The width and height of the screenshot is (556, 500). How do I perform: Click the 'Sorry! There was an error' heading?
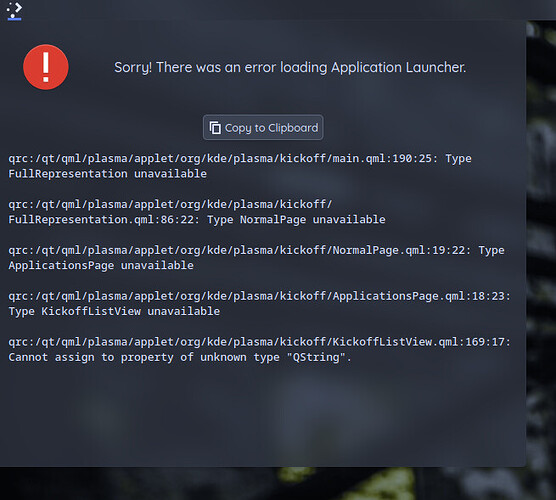(290, 67)
